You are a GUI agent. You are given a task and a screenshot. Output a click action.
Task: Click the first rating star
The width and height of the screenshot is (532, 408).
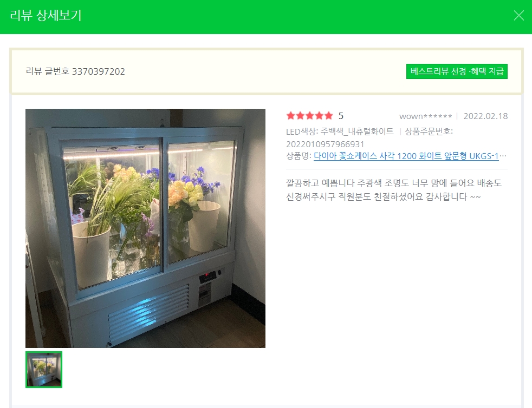291,116
